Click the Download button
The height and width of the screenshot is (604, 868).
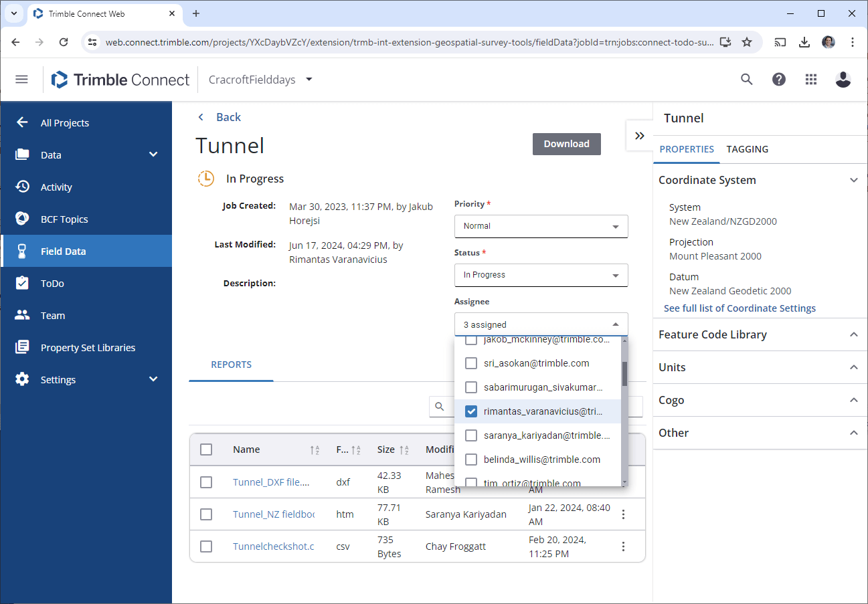coord(566,144)
